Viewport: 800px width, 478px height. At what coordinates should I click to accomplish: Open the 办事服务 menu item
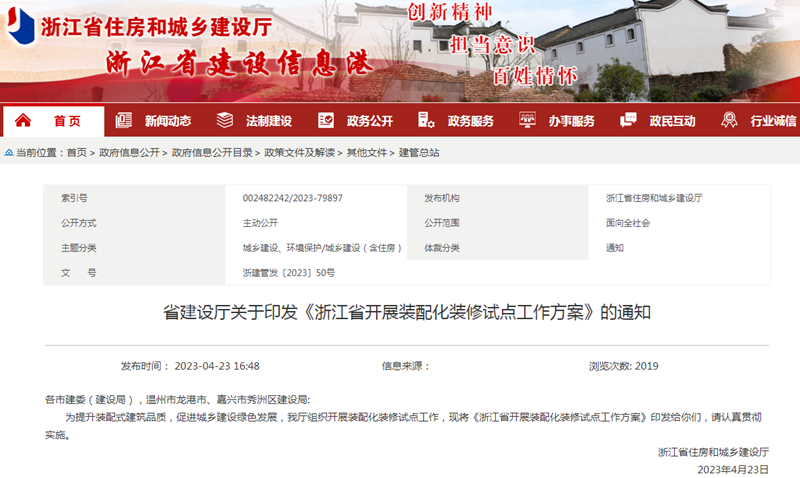coord(571,121)
